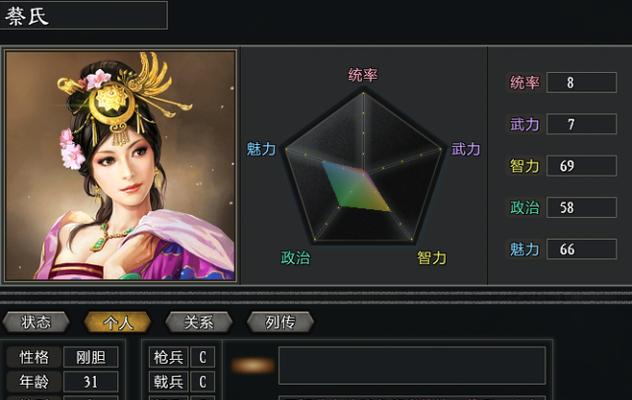Open the 列传 biography tab
Screen dimensions: 632x400
tap(280, 322)
